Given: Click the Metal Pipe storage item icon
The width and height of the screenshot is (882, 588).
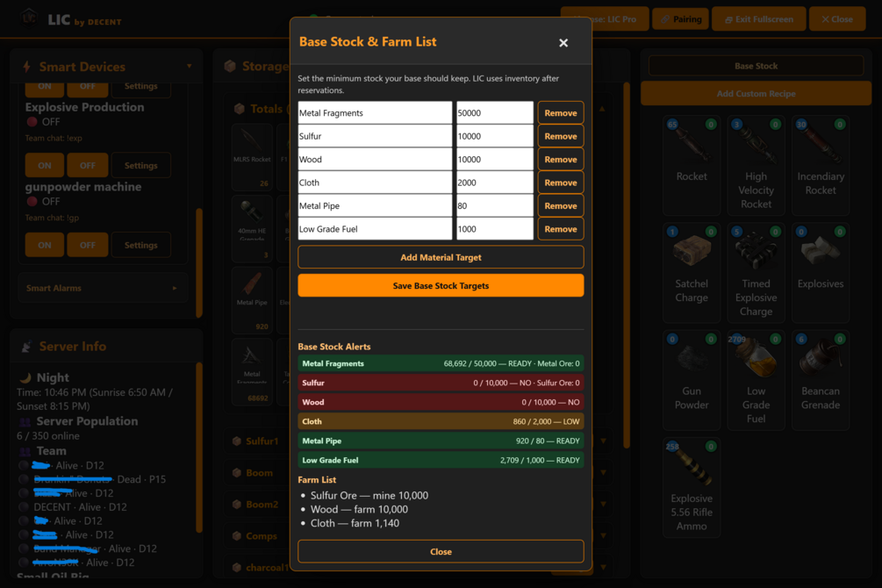Looking at the screenshot, I should [x=252, y=283].
